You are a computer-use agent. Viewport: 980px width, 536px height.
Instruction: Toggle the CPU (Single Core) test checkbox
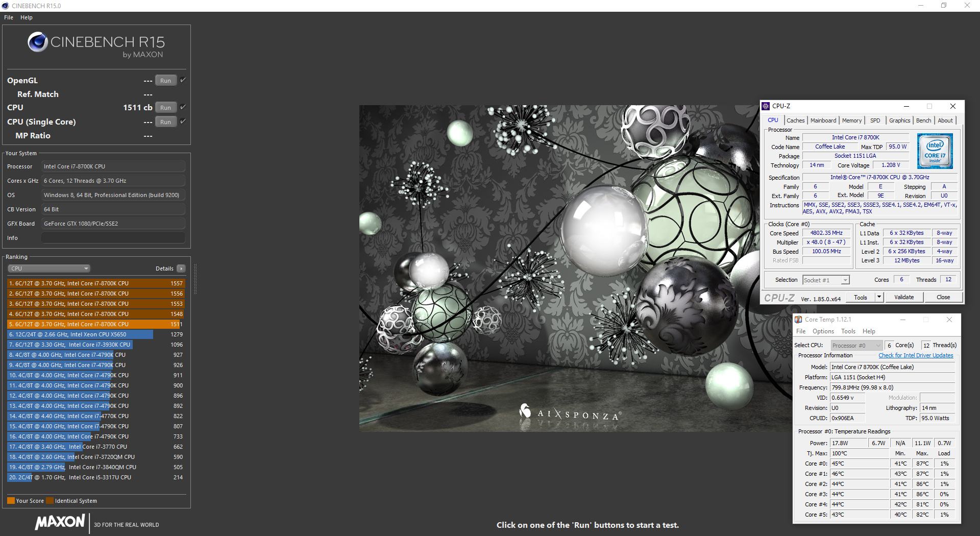(183, 121)
